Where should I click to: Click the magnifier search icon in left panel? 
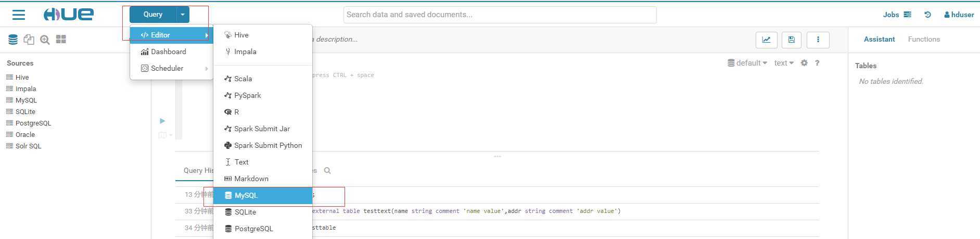click(45, 40)
